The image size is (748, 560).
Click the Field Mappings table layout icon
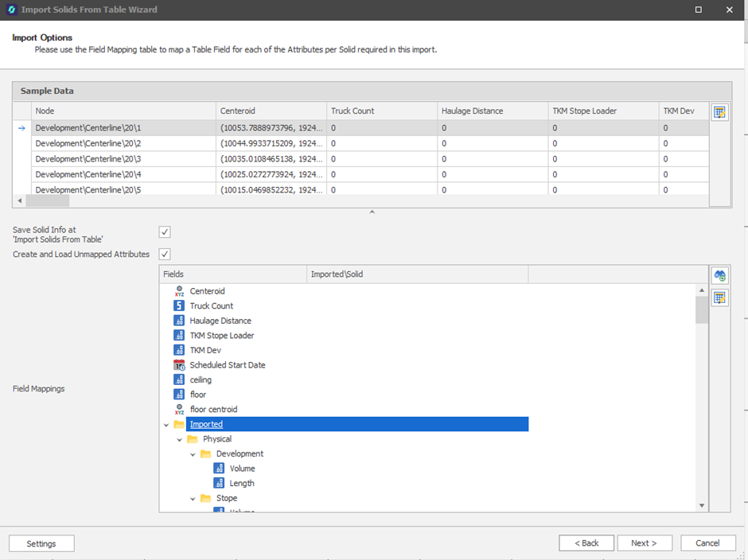pos(719,297)
